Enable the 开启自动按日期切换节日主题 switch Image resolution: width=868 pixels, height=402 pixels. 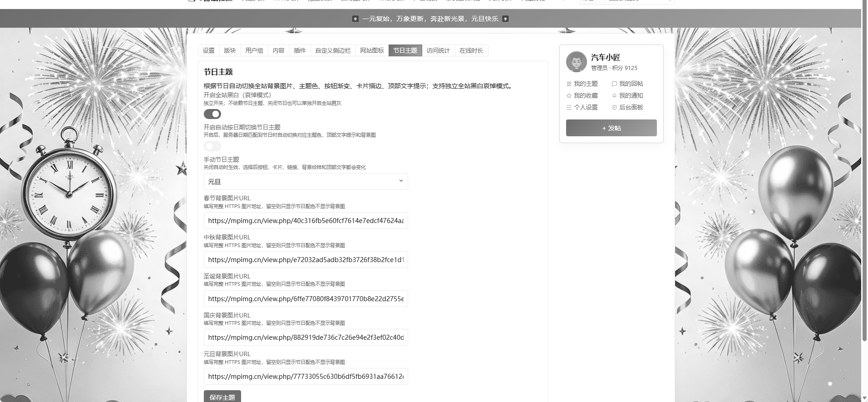pyautogui.click(x=212, y=146)
